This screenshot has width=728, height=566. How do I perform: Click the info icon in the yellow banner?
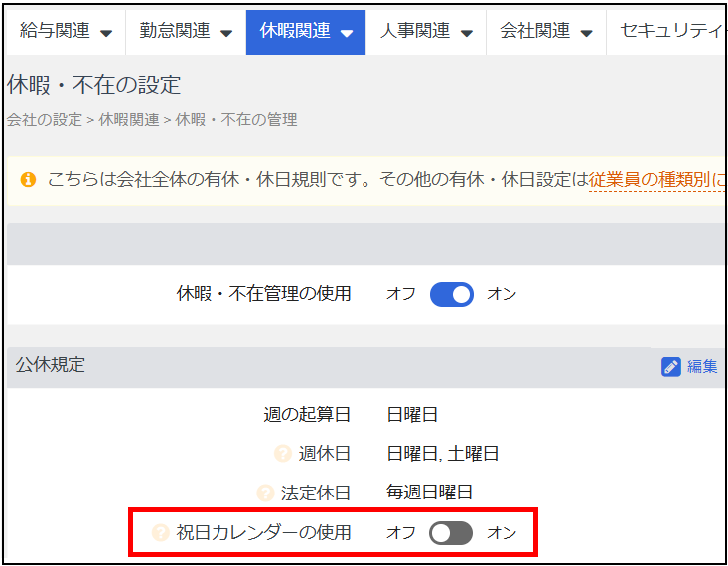point(28,180)
